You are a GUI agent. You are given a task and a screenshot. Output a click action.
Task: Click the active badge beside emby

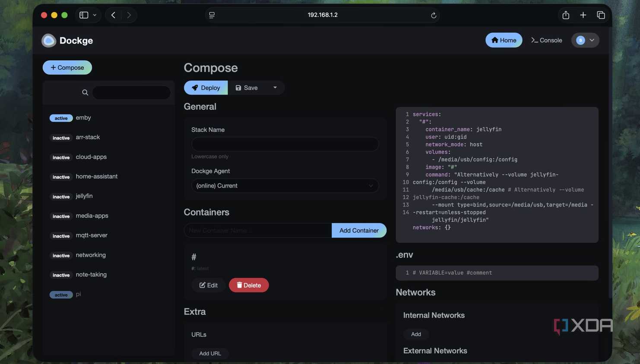(x=61, y=118)
